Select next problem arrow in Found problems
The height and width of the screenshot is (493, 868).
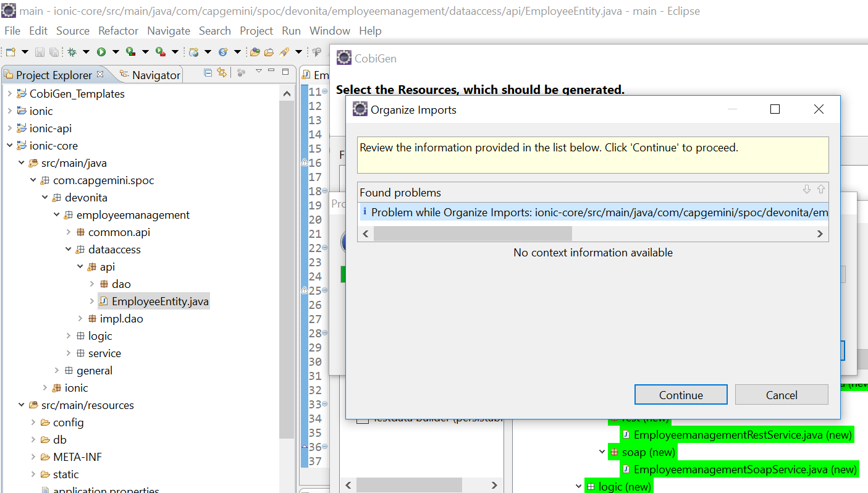(806, 190)
